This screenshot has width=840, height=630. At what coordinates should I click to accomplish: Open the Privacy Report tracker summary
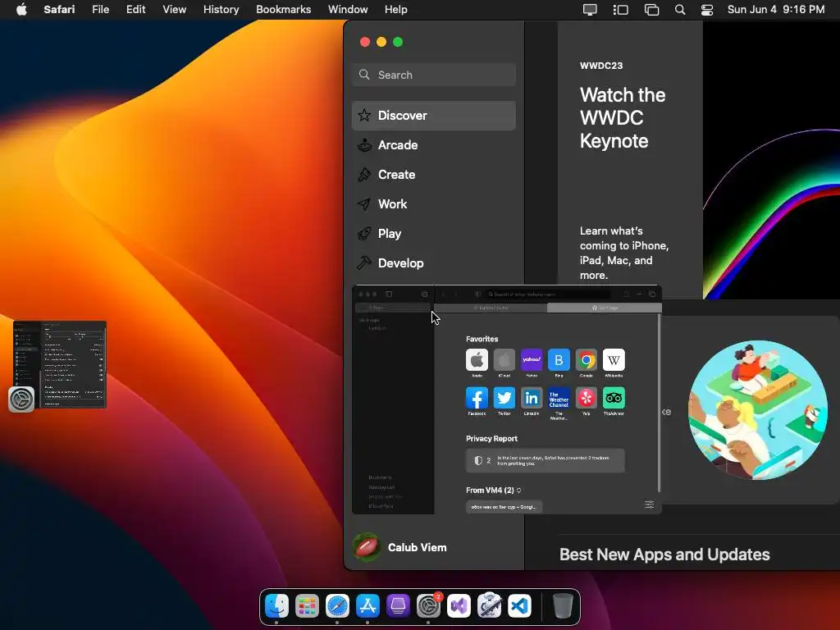(545, 460)
